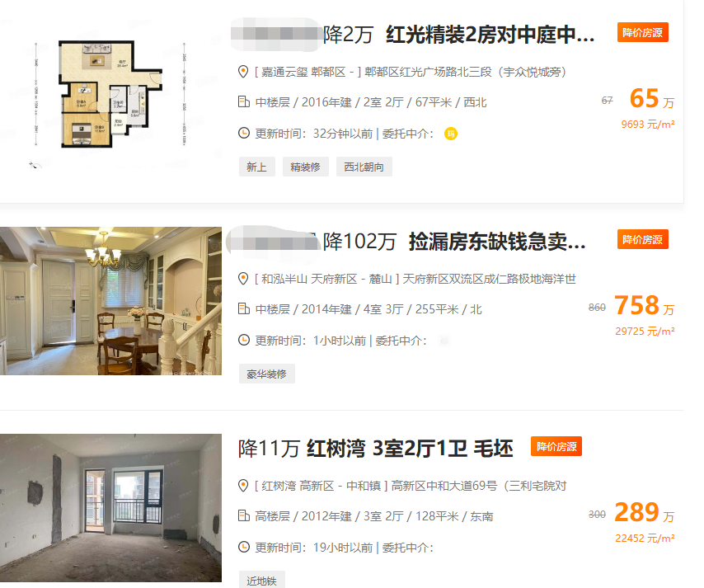Image resolution: width=704 pixels, height=588 pixels.
Task: Select the 豪华装修 tag
Action: point(267,374)
